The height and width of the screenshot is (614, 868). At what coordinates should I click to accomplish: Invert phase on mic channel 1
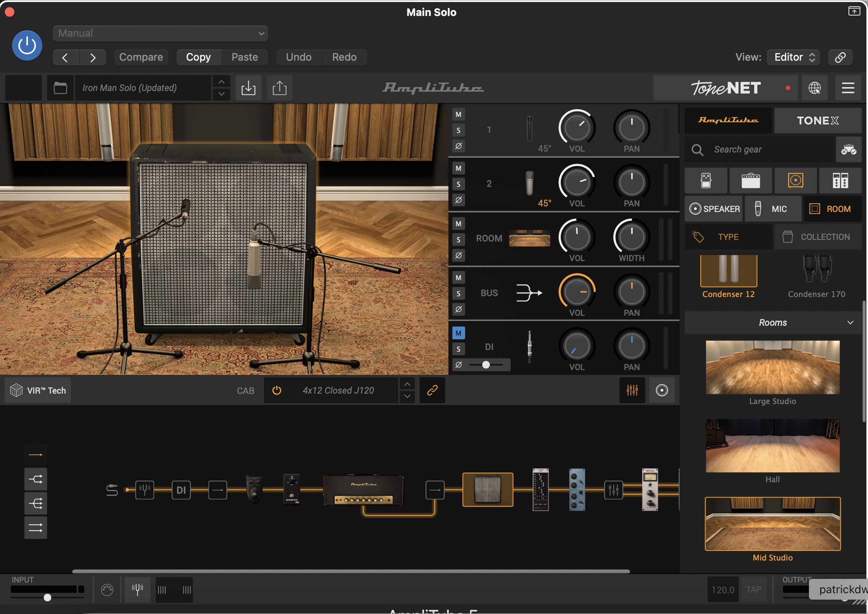458,146
